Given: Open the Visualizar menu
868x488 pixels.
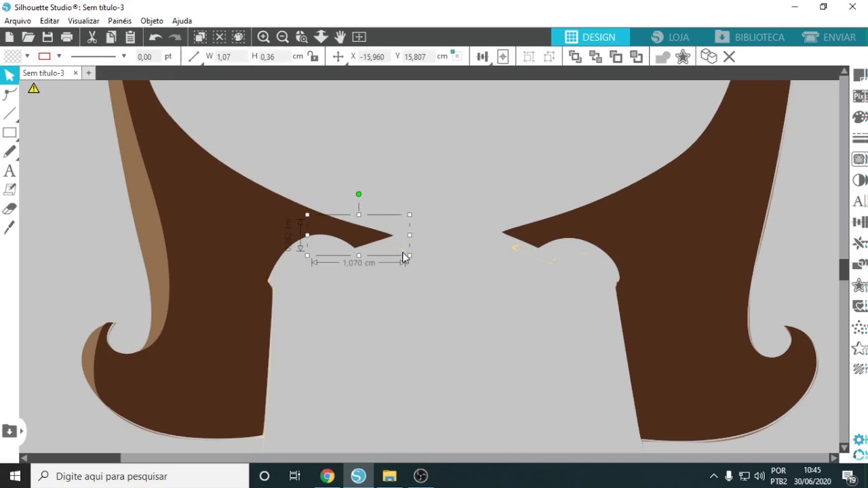Looking at the screenshot, I should click(x=83, y=21).
